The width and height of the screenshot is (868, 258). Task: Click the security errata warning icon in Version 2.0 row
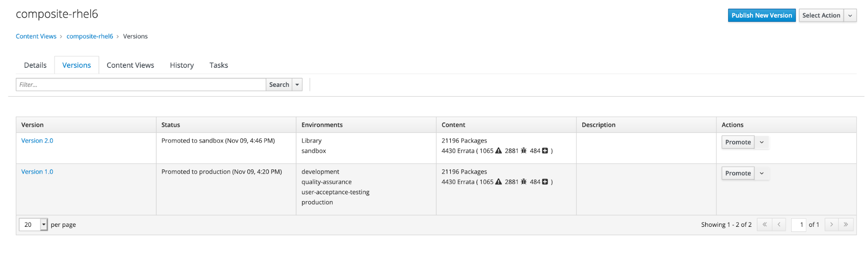pyautogui.click(x=498, y=151)
